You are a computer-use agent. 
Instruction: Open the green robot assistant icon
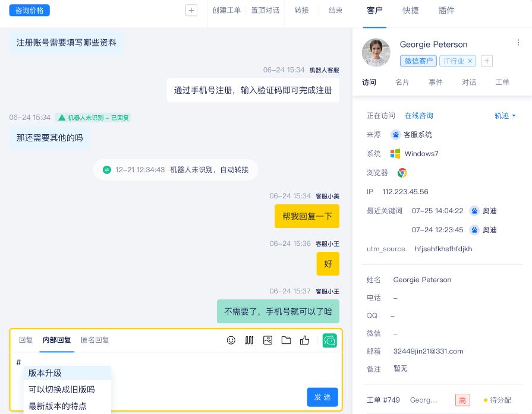click(330, 340)
